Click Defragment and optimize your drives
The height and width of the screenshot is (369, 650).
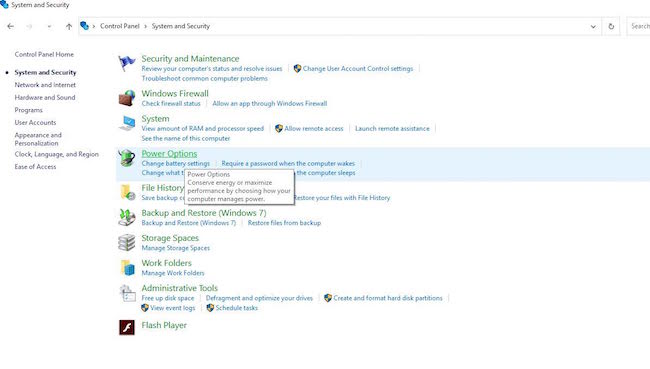point(260,298)
